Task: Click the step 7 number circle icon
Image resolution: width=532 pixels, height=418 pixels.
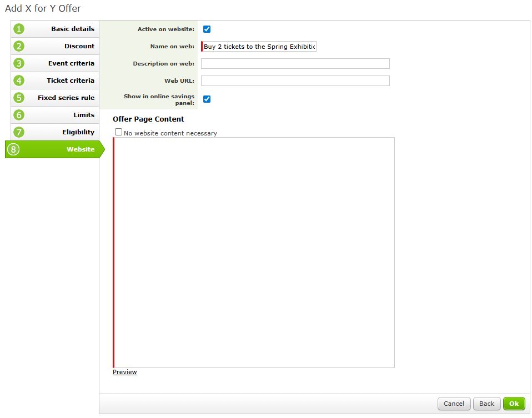Action: 19,132
